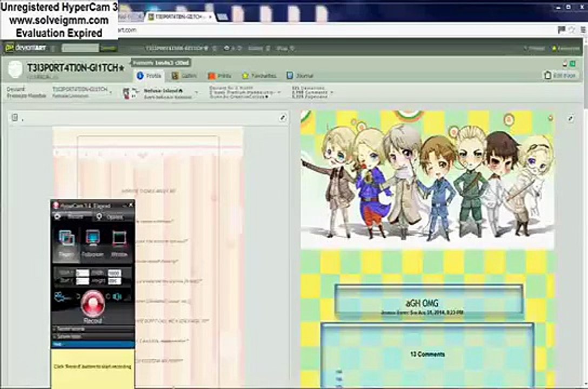The image size is (588, 389).
Task: Click the T3l3P0RT4TI0N-GI1TCH profile heading
Action: point(75,68)
